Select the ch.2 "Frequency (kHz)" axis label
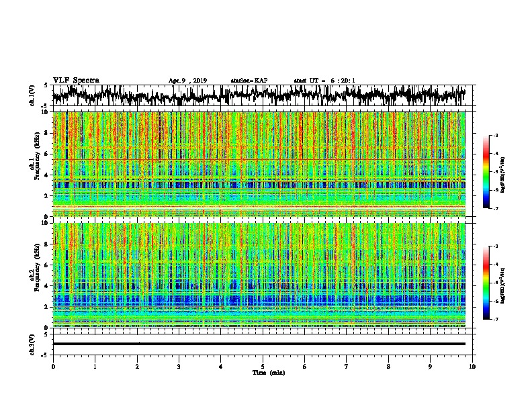Image resolution: width=532 pixels, height=411 pixels. tap(37, 267)
